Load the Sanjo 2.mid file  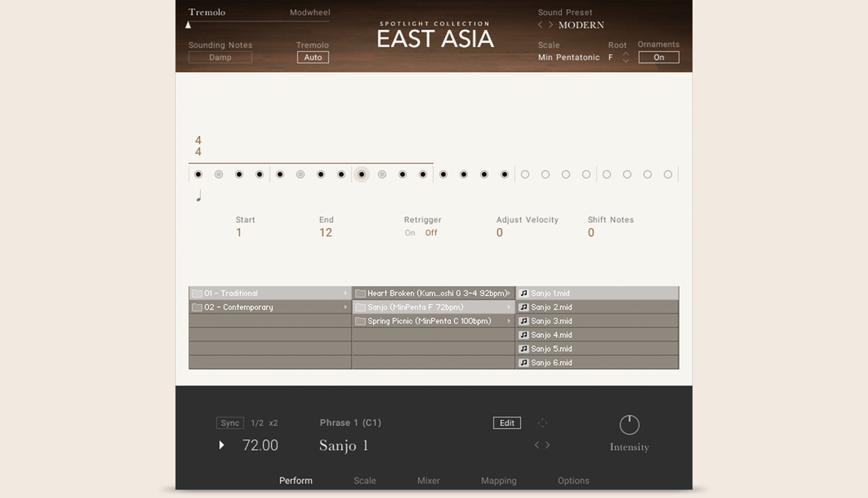(x=597, y=307)
